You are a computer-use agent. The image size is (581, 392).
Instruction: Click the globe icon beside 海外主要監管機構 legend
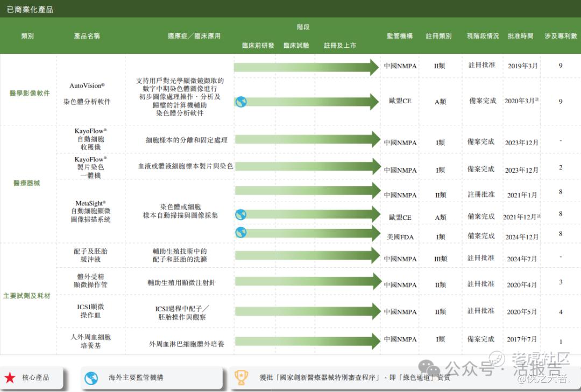[x=91, y=379]
